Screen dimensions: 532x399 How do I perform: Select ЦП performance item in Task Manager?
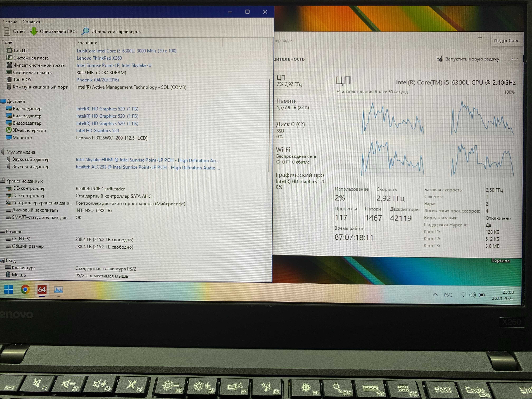coord(299,81)
